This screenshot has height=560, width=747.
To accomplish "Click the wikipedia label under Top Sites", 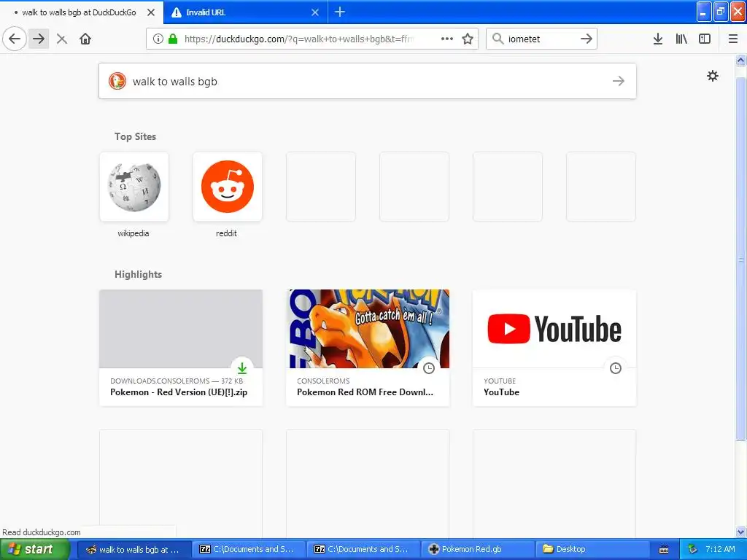I will pyautogui.click(x=133, y=233).
